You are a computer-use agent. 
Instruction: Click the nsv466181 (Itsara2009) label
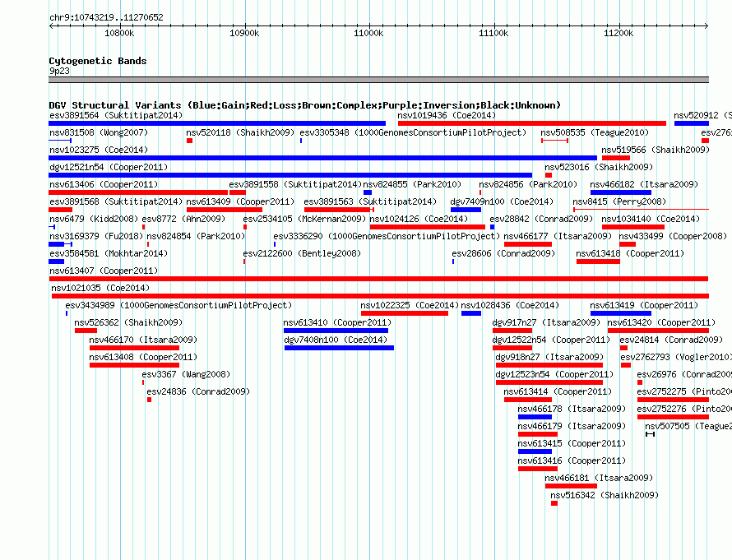(x=599, y=478)
